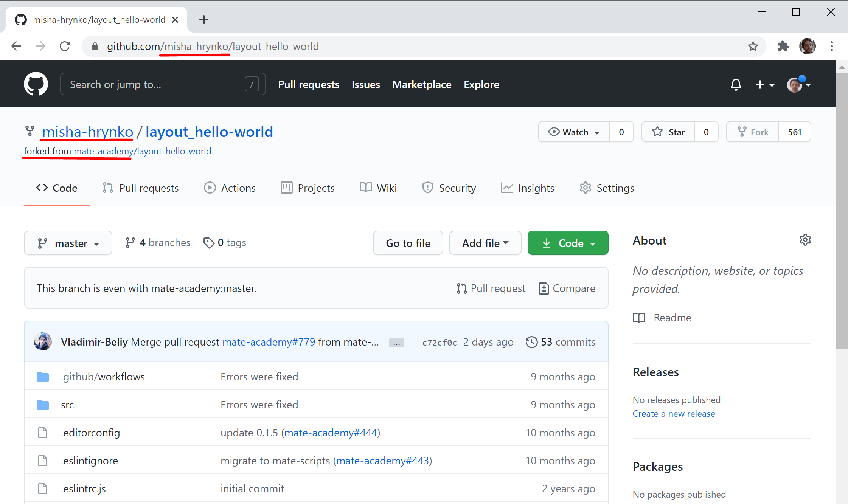848x504 pixels.
Task: Click Go to file button
Action: 408,243
